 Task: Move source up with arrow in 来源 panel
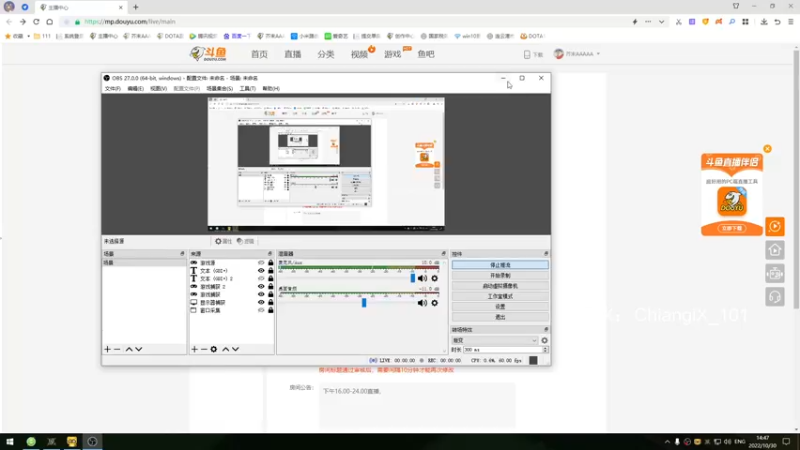click(226, 349)
